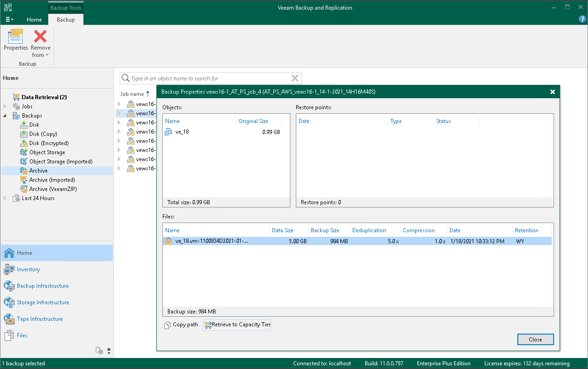Expand the Jobs tree node
Viewport: 588px width, 369px height.
(6, 106)
